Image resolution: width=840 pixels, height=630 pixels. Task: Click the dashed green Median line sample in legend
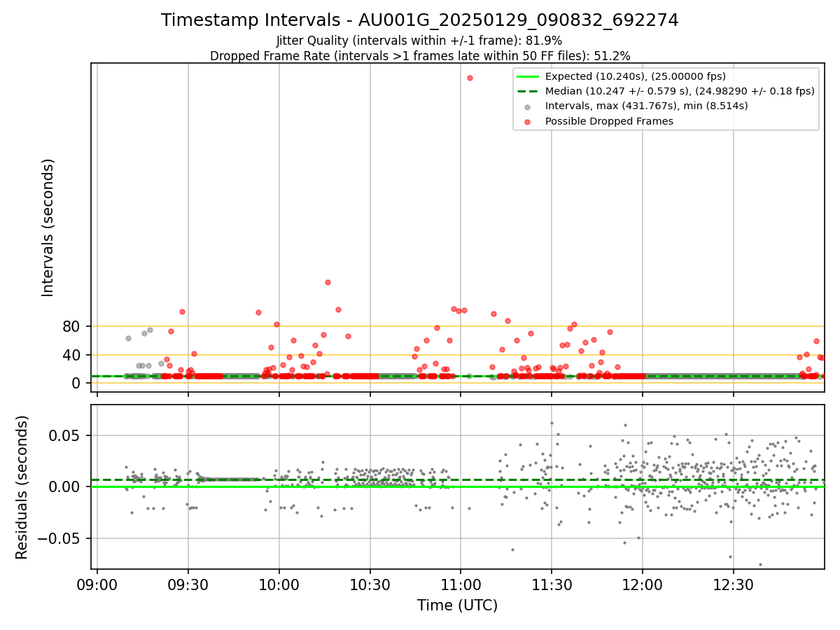[x=527, y=91]
